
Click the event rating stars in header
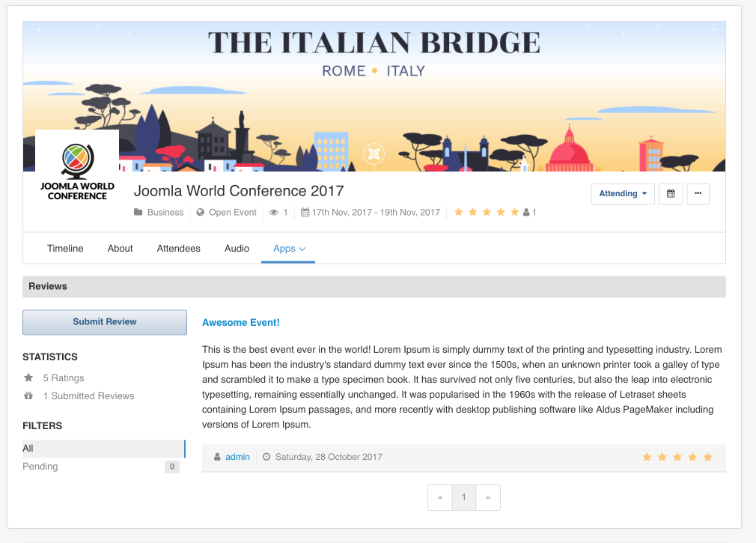pyautogui.click(x=487, y=213)
